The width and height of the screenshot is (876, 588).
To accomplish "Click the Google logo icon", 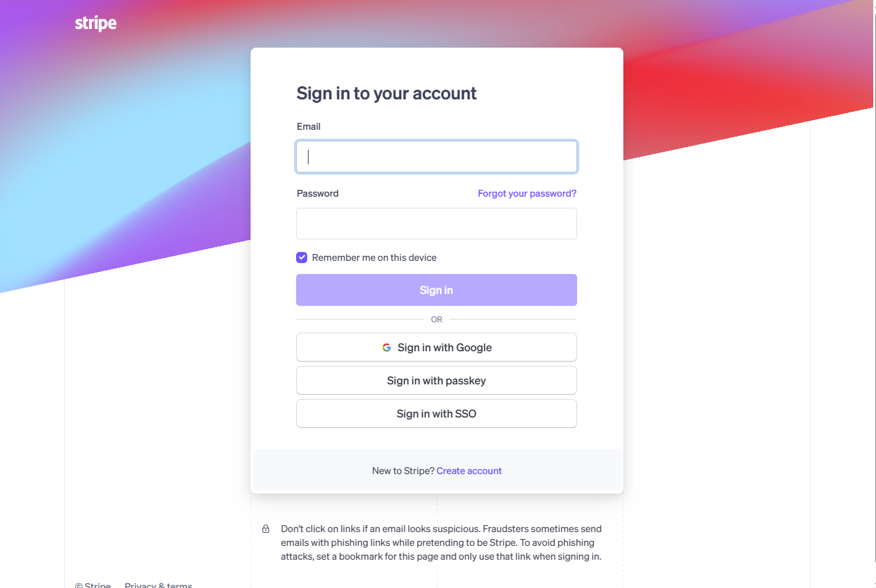I will point(387,348).
